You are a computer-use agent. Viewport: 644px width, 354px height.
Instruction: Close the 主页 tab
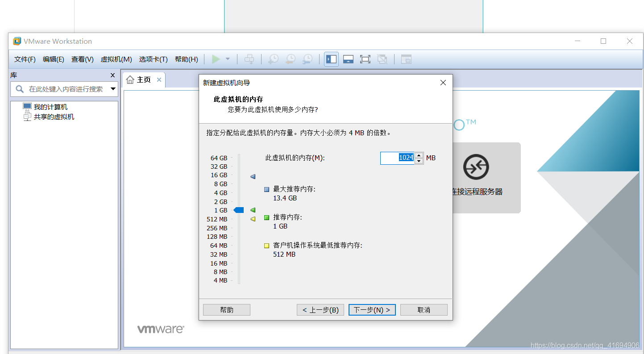tap(159, 80)
